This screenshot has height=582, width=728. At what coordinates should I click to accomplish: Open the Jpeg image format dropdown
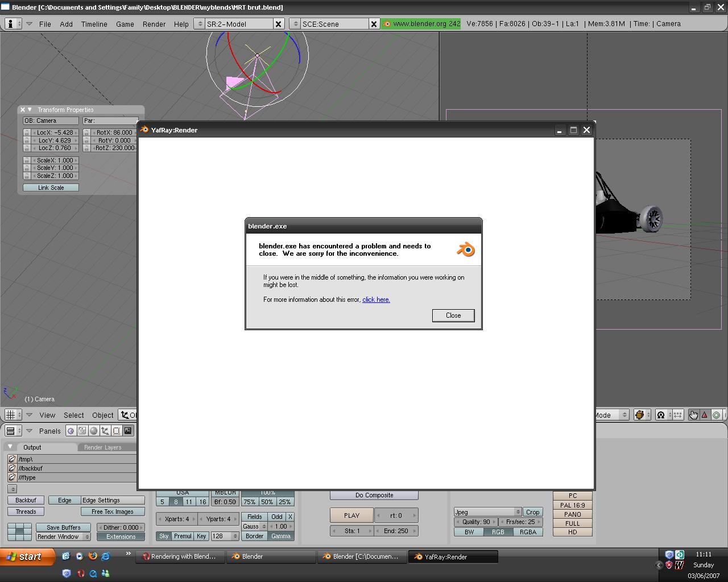pyautogui.click(x=487, y=512)
